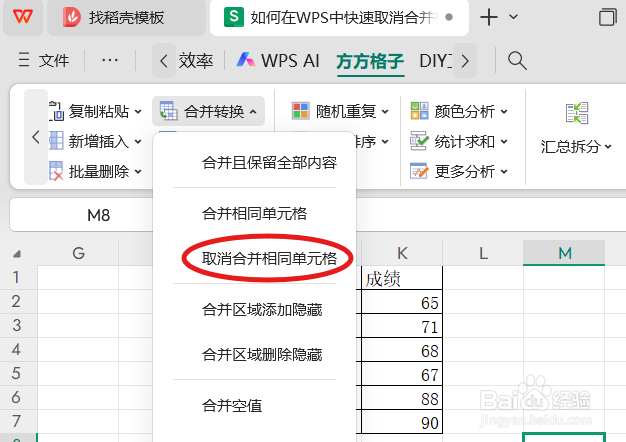Add a new tab with plus icon
626x442 pixels.
tap(489, 17)
